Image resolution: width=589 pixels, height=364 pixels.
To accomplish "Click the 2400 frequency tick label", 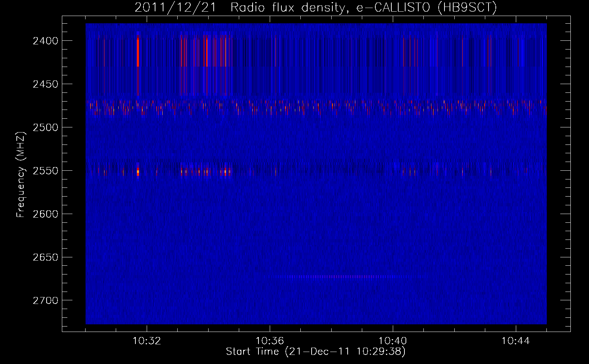I will [46, 41].
